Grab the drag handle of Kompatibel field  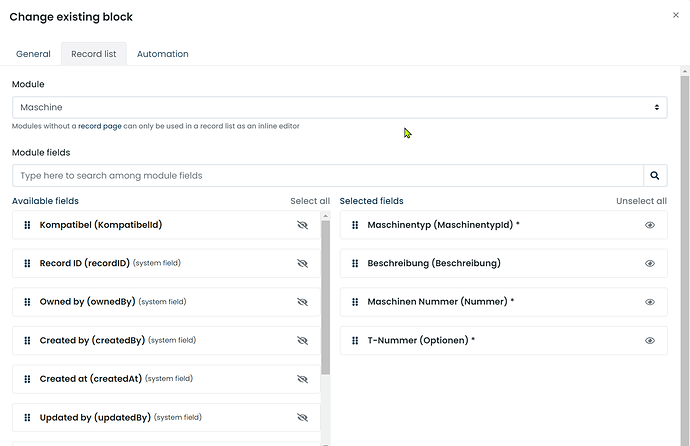[27, 225]
